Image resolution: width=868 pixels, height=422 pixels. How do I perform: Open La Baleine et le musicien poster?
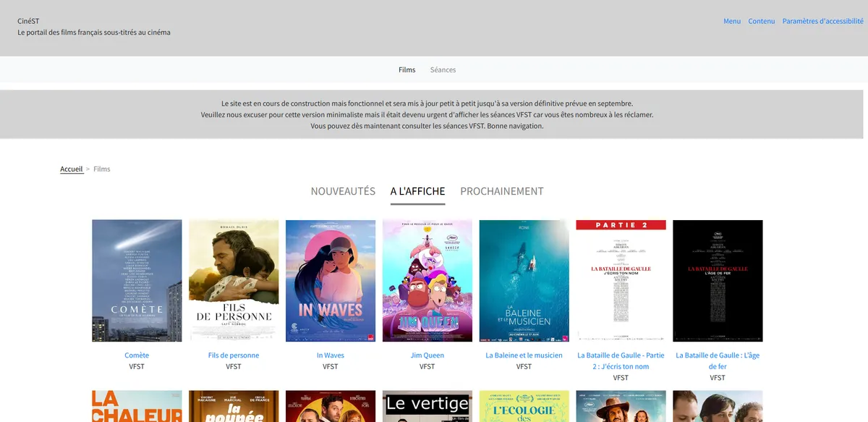pos(524,281)
